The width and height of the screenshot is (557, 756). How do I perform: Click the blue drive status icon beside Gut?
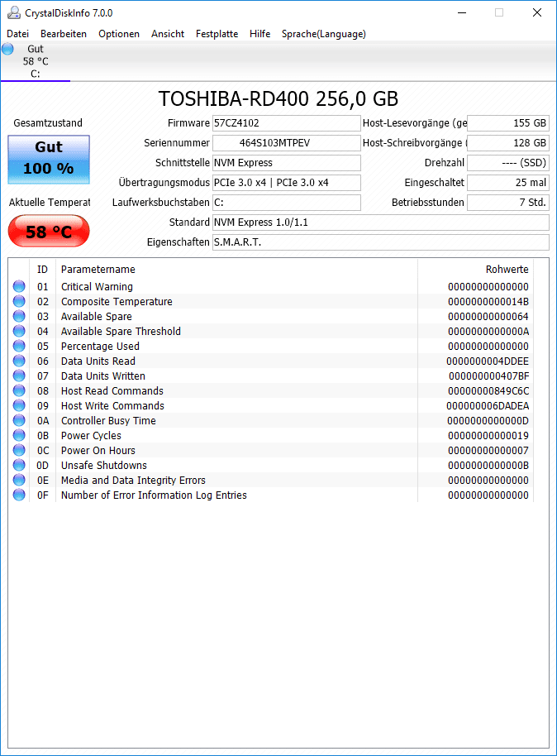point(7,49)
